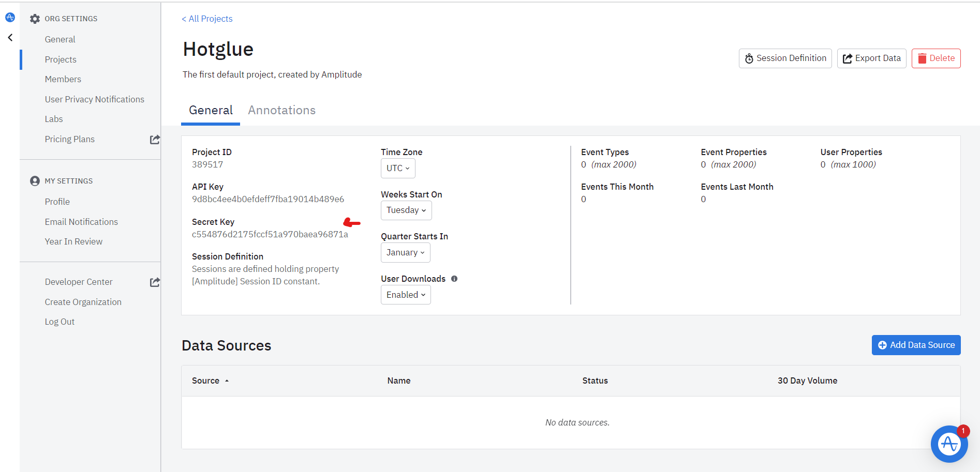Open the Developer Center link
Screen dimensions: 980x472
[x=79, y=282]
